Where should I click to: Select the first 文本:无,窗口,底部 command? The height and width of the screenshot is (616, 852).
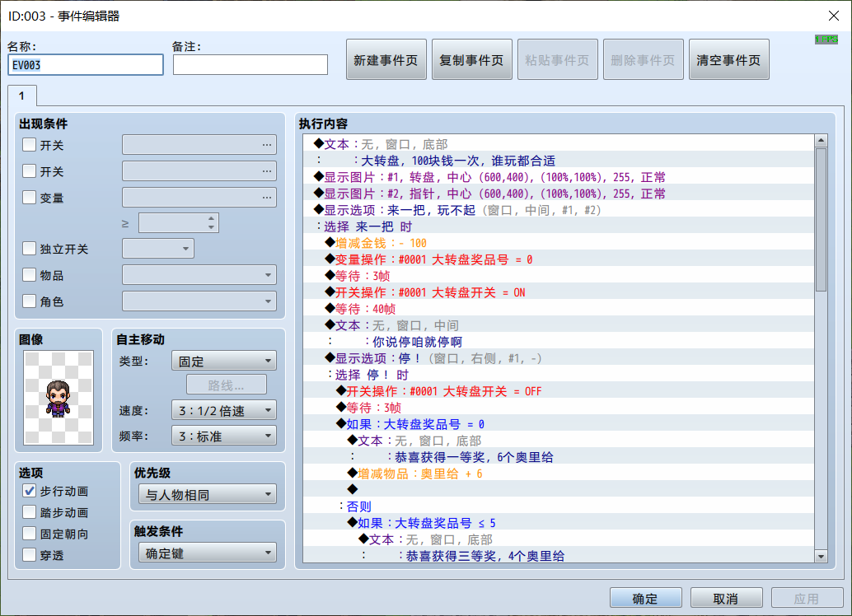[559, 144]
